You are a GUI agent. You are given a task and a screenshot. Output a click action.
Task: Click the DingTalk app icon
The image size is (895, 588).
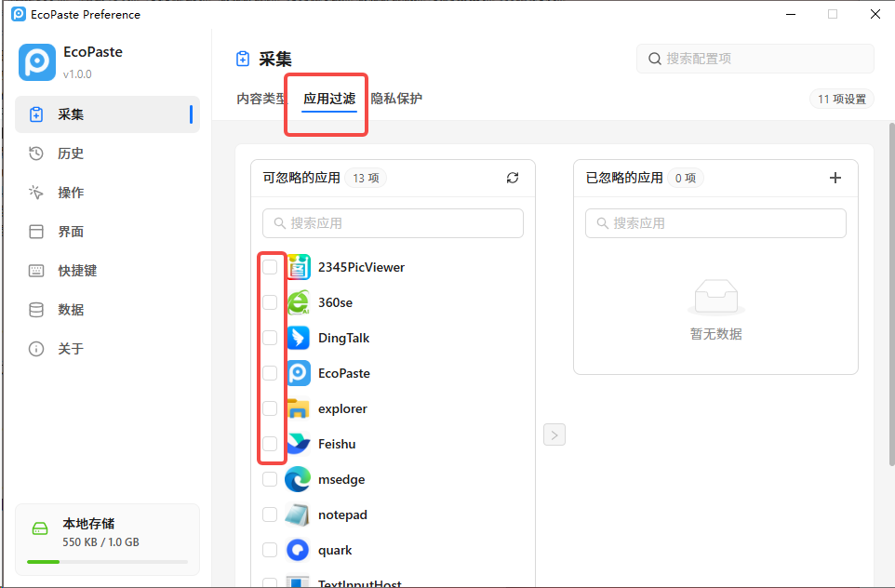pyautogui.click(x=298, y=338)
